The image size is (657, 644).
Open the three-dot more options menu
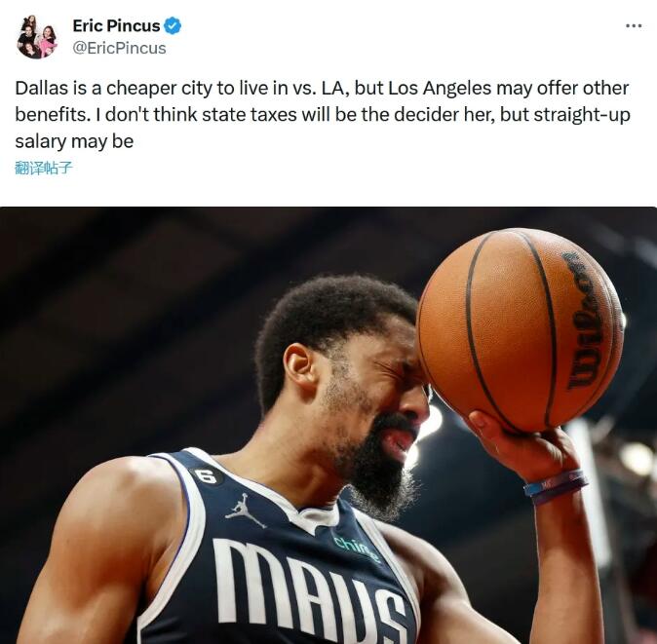[634, 26]
